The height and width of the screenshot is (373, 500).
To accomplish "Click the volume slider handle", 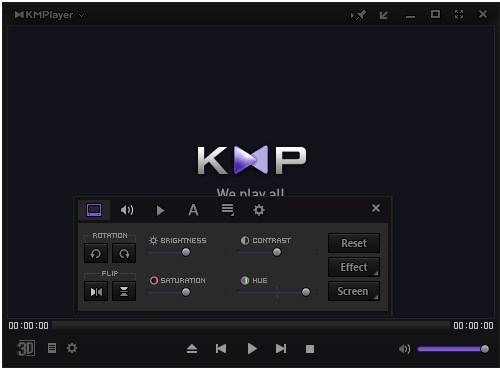I will click(485, 349).
